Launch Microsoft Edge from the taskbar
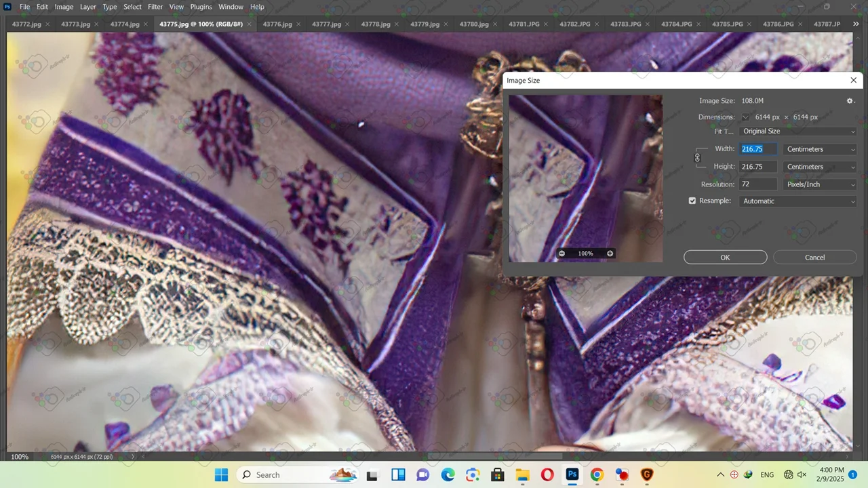Screen dimensions: 868x488 tap(448, 475)
